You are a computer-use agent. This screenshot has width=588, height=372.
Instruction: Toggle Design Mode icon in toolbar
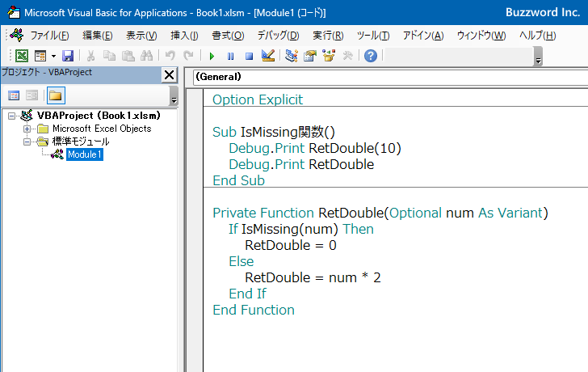[269, 56]
